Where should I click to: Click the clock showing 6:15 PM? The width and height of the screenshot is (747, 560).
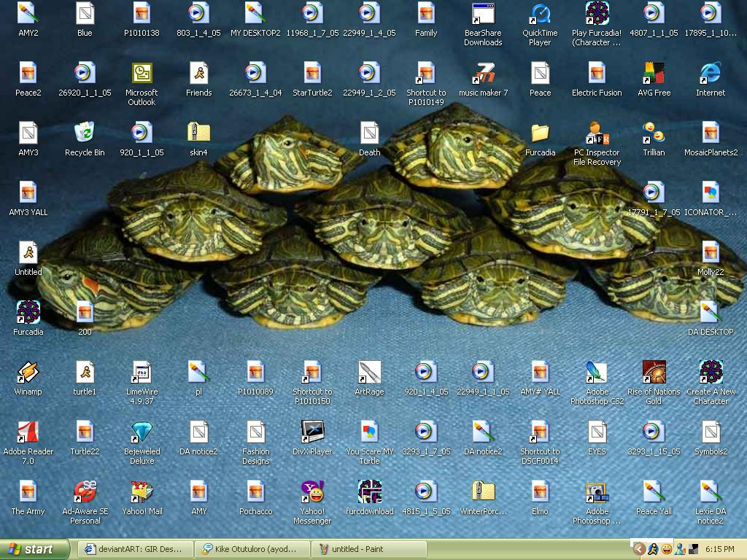721,549
